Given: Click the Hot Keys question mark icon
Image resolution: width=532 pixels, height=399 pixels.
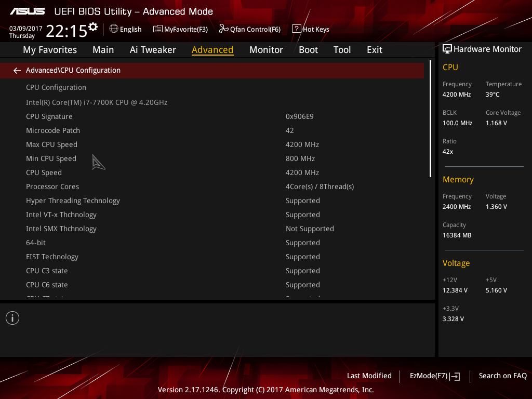Looking at the screenshot, I should tap(296, 29).
